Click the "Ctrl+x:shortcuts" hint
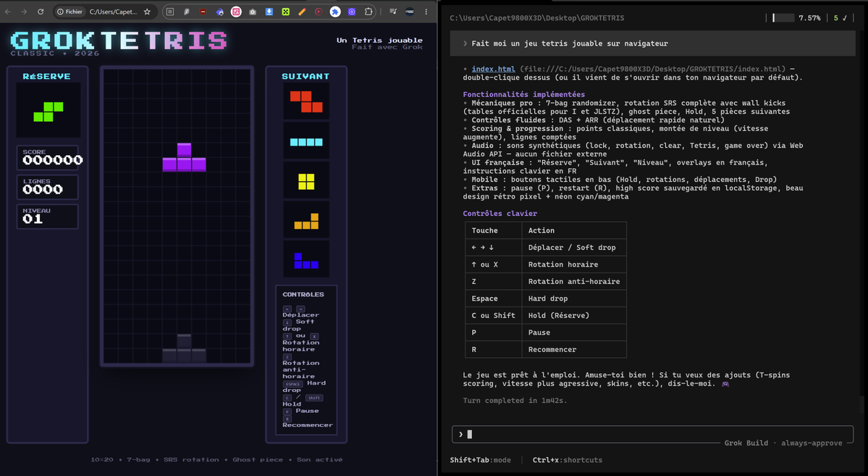Screen dimensions: 868x476 [568, 460]
